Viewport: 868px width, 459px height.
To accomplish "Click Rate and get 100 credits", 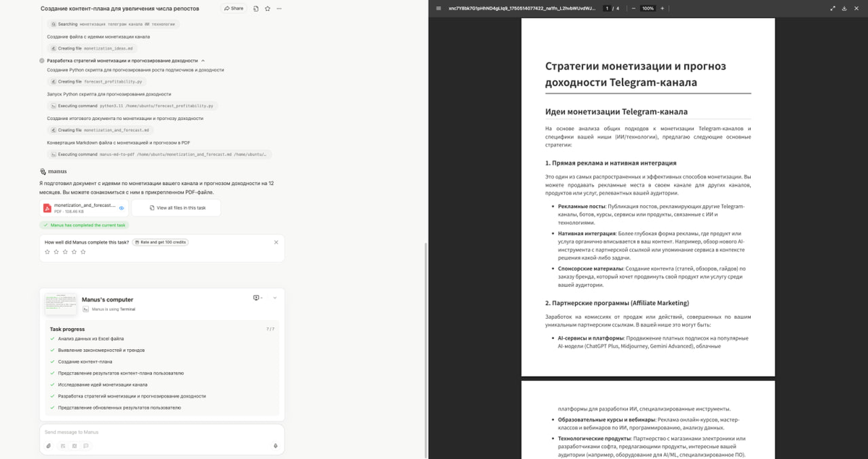I will [161, 242].
